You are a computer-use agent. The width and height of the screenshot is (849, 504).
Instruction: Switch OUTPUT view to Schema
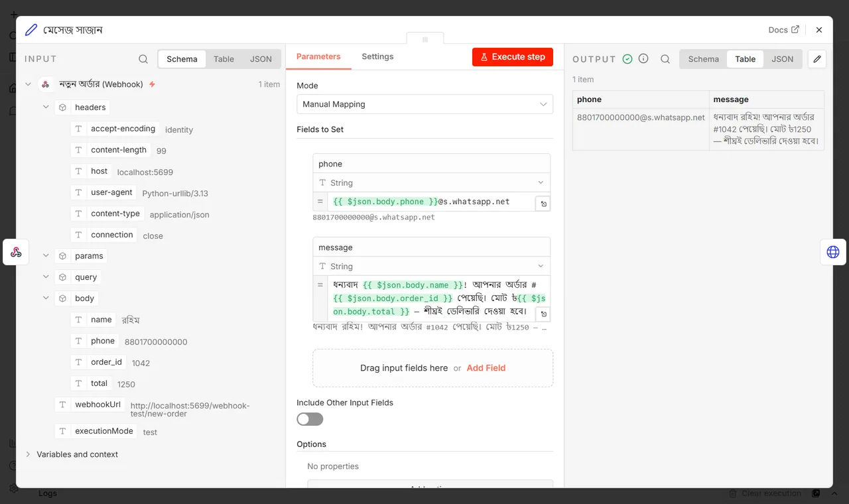point(704,59)
